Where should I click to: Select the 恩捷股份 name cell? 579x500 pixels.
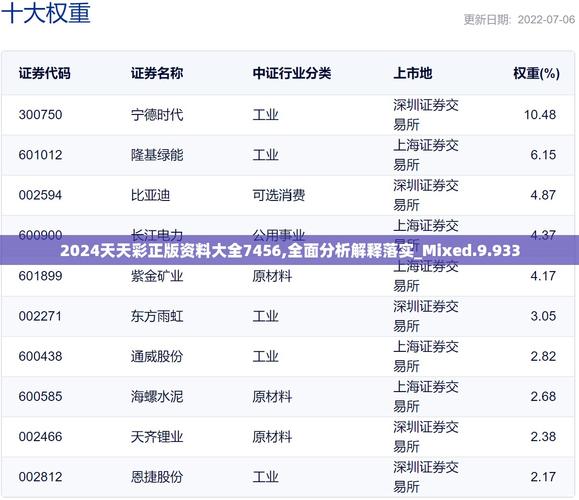pyautogui.click(x=157, y=477)
